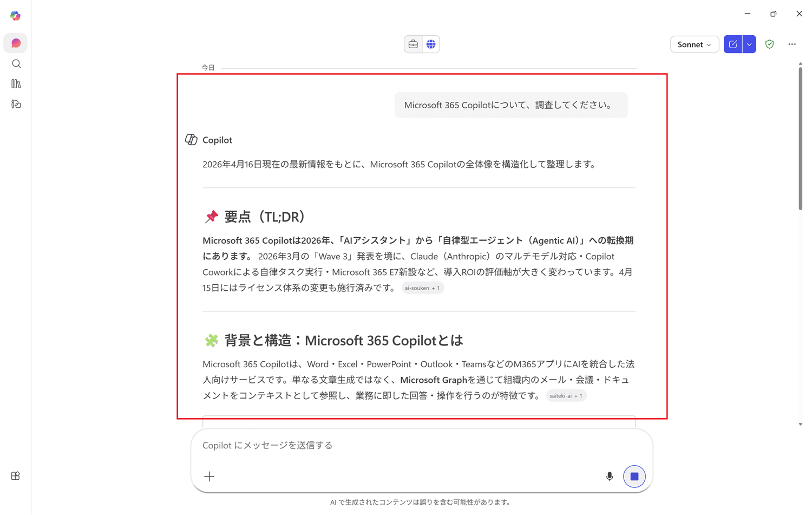This screenshot has height=515, width=812.
Task: Expand the new chat options arrow
Action: pos(749,44)
